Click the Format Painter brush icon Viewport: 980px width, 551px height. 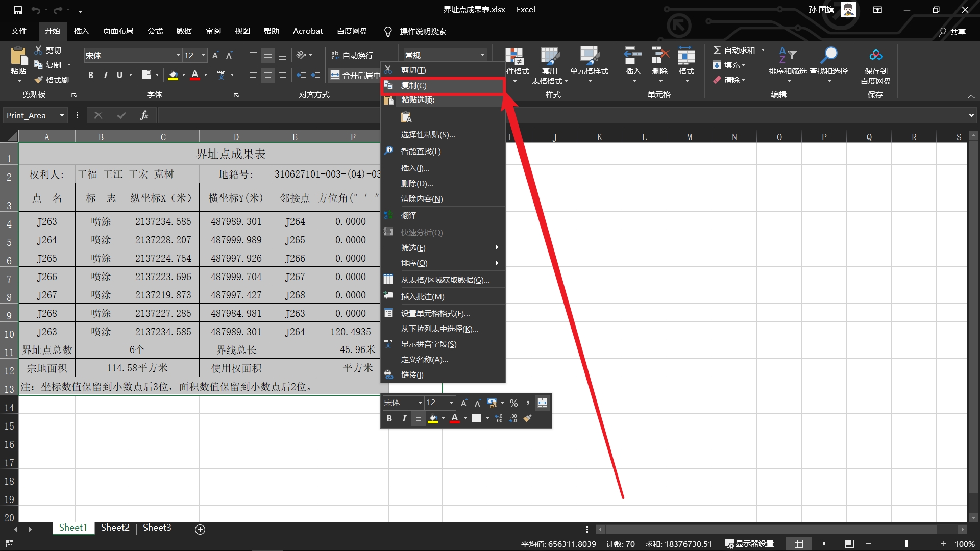point(39,80)
